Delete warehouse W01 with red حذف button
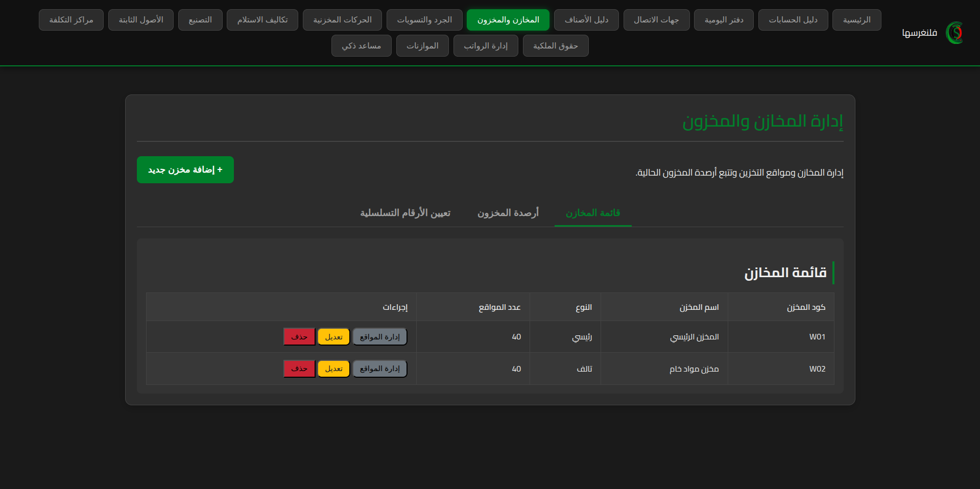Viewport: 980px width, 489px height. pos(299,337)
